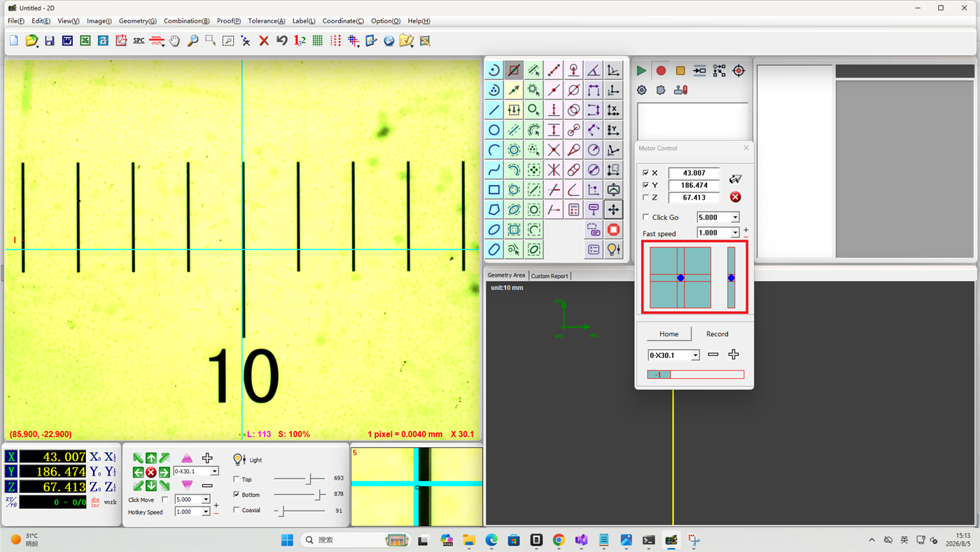Open the mm/inch unit dropdown in toolbar
Viewport: 980px width, 552px height.
[163, 45]
